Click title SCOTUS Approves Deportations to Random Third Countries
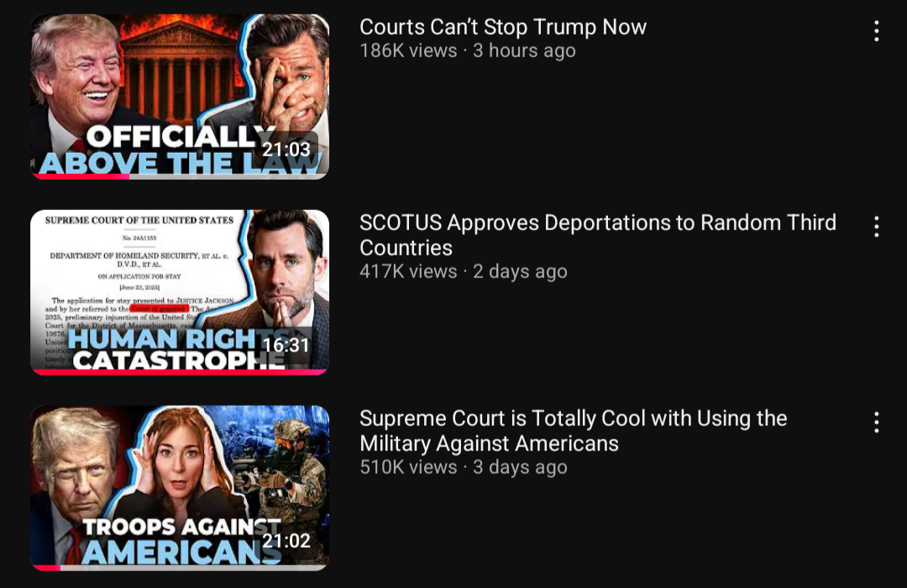The width and height of the screenshot is (907, 588). click(x=598, y=235)
